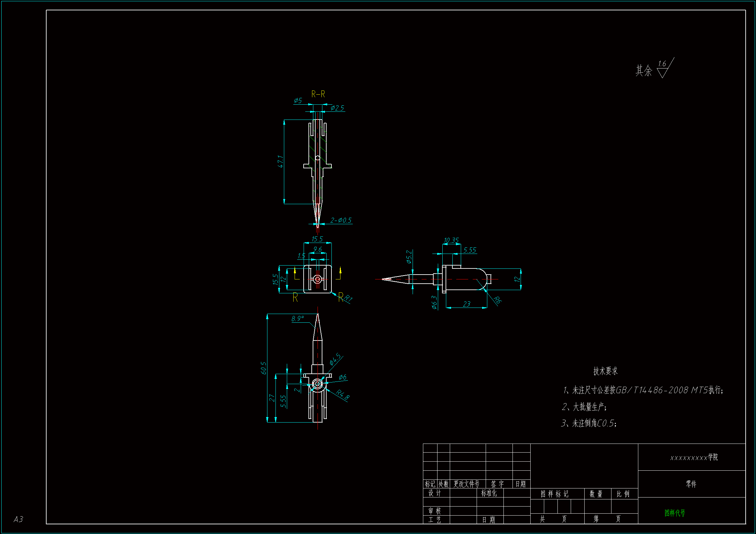Select the 23 length dimension on side view
Viewport: 756px width, 534px height.
coord(466,304)
